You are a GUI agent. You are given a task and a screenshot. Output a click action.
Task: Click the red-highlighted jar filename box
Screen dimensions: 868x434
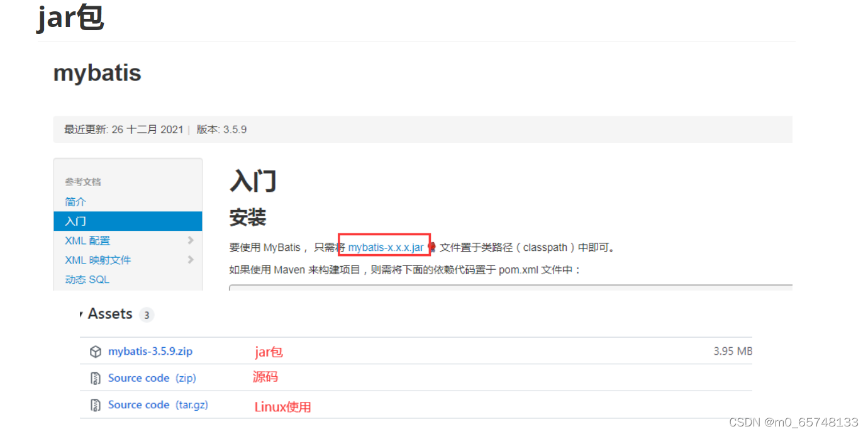(385, 247)
